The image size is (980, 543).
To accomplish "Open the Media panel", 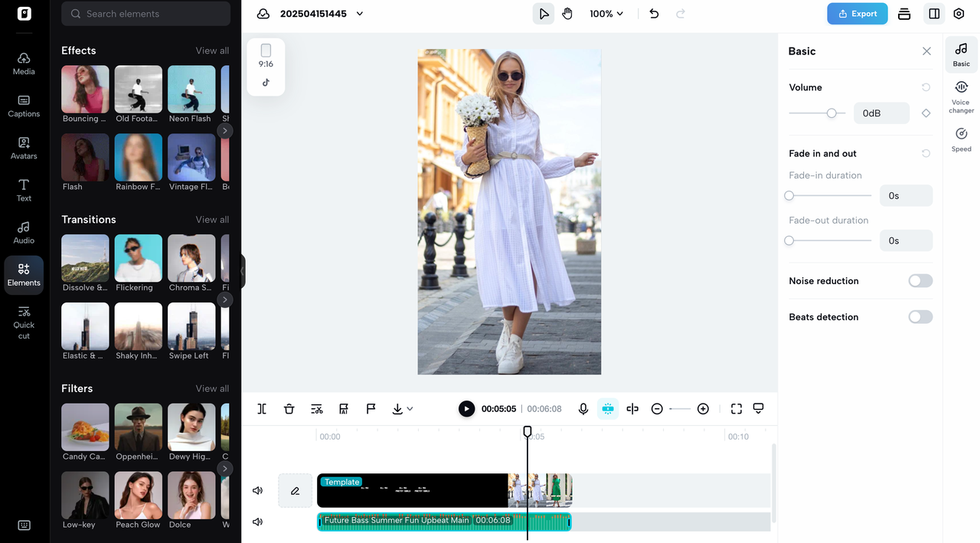I will click(x=24, y=63).
